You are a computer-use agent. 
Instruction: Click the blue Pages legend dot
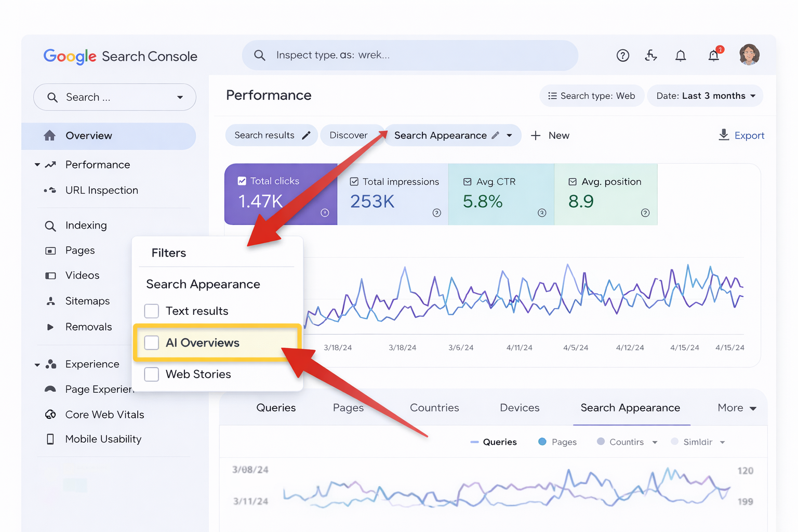(x=542, y=442)
